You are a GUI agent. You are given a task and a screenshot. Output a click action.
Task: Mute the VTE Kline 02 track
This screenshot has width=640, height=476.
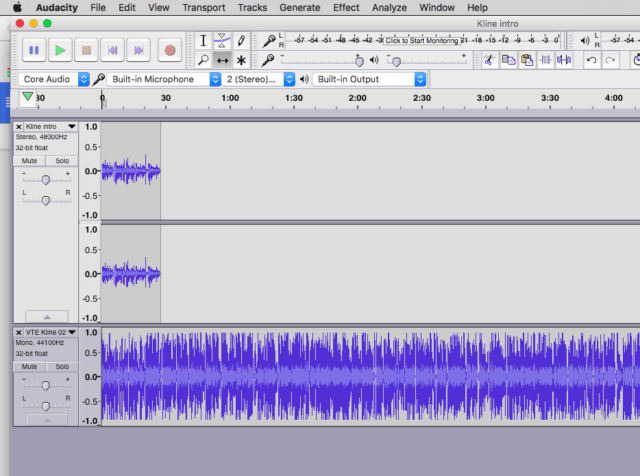(x=29, y=367)
